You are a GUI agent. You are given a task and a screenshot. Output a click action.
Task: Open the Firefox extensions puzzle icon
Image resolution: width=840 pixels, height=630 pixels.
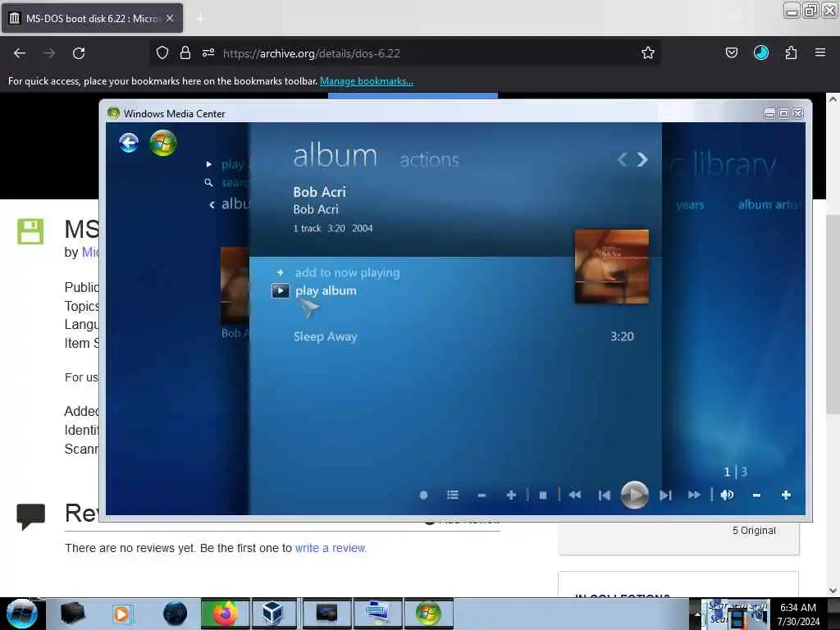pos(791,52)
